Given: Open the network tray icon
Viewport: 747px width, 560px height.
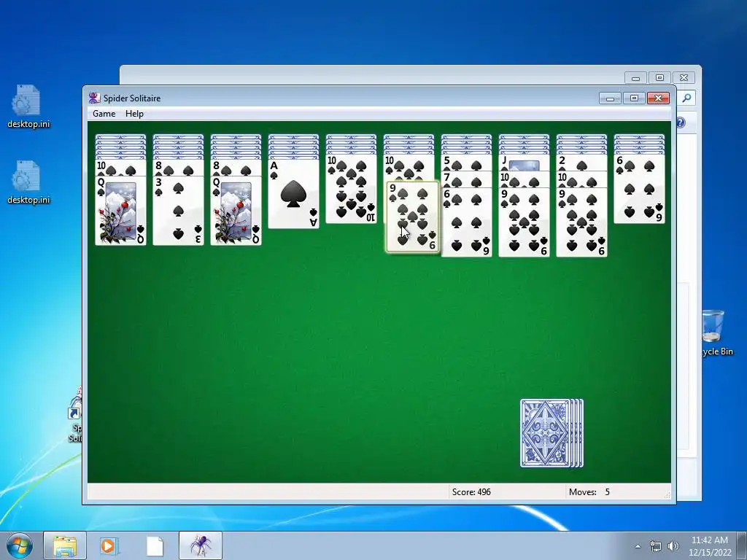Looking at the screenshot, I should (656, 546).
